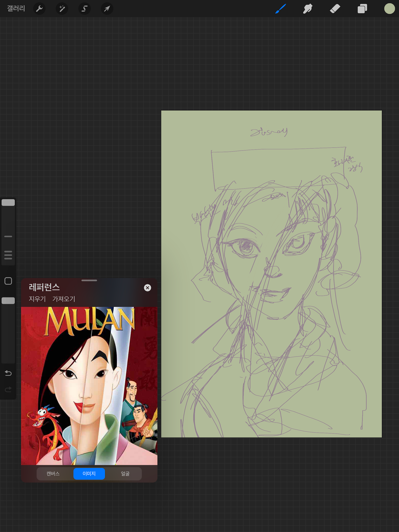Switch reference to the 이미지 tab
The height and width of the screenshot is (532, 399).
pyautogui.click(x=89, y=474)
